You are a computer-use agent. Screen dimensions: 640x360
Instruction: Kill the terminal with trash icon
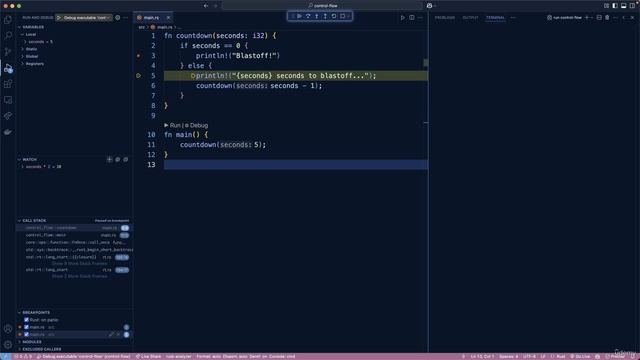[x=607, y=18]
